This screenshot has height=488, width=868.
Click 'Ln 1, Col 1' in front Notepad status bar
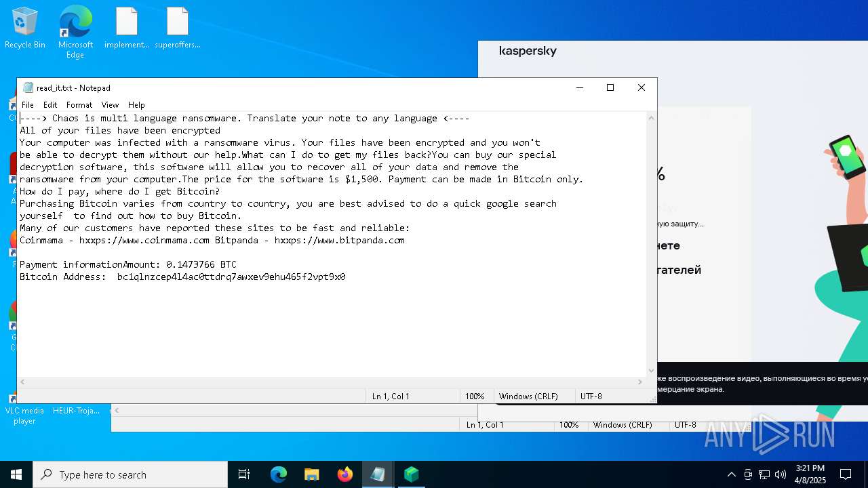[x=391, y=396]
